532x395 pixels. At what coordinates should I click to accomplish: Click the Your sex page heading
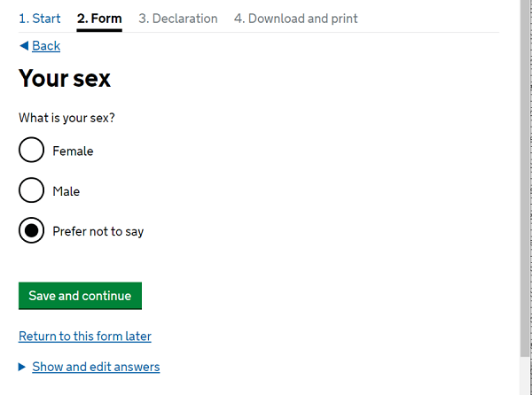pos(65,79)
